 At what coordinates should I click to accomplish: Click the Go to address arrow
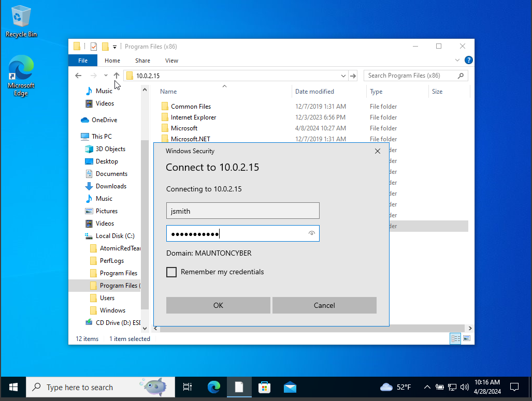coord(353,76)
